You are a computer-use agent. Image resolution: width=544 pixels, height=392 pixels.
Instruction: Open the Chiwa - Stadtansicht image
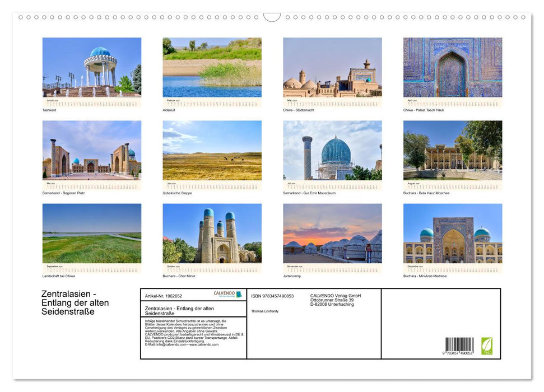tap(332, 67)
